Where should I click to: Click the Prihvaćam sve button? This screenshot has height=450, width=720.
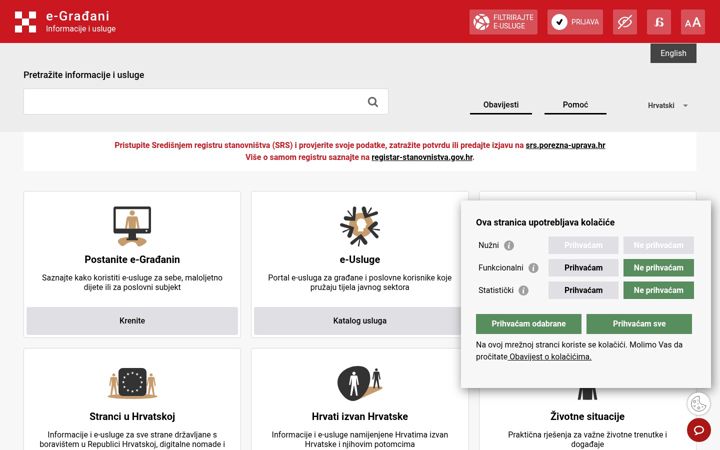point(639,324)
